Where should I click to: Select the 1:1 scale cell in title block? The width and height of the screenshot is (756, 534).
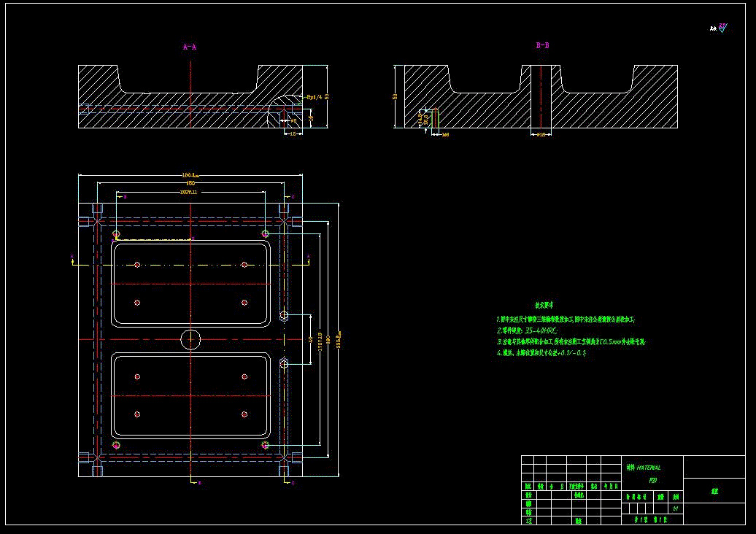(676, 508)
